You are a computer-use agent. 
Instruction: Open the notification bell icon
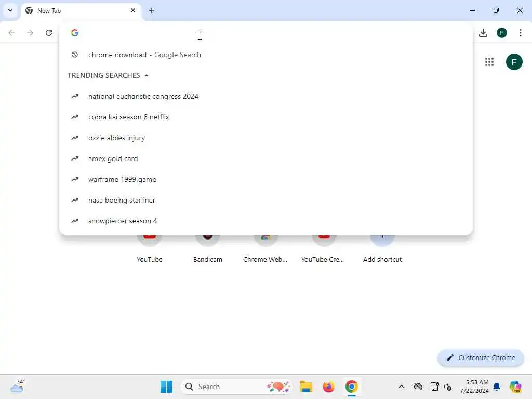click(497, 387)
